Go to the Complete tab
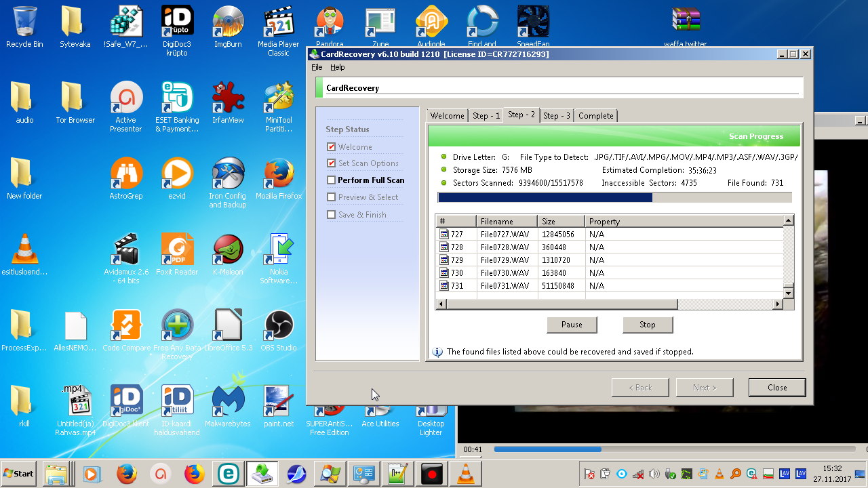The height and width of the screenshot is (488, 868). pyautogui.click(x=596, y=116)
